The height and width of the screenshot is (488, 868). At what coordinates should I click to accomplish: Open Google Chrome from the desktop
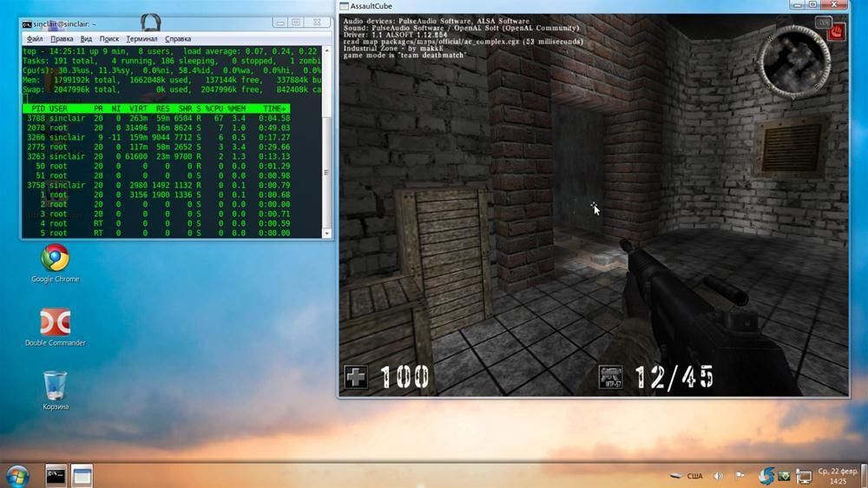click(55, 264)
